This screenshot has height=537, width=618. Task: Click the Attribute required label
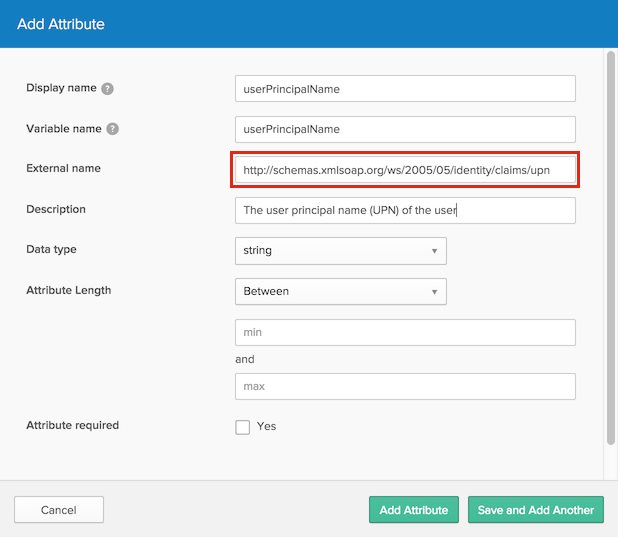(x=72, y=425)
